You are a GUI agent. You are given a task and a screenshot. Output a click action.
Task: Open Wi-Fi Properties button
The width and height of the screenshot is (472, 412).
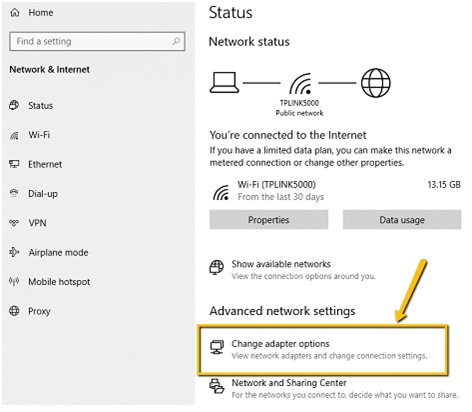point(269,220)
